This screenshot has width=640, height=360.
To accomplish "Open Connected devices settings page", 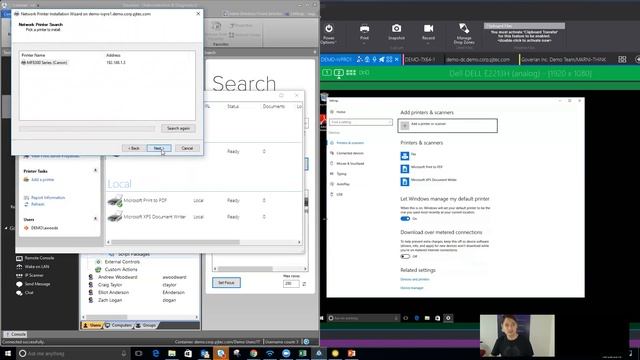I will (347, 153).
